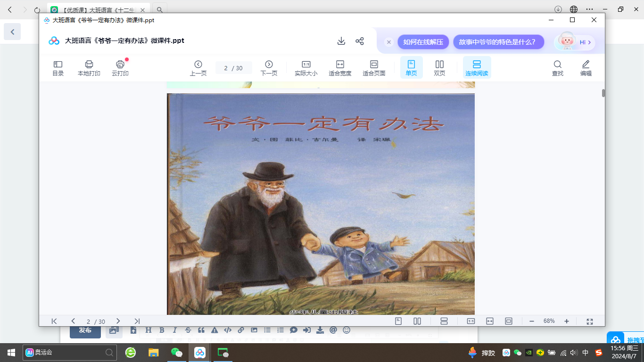Screen dimensions: 644x362
Task: Click the volume icon in system tray
Action: (574, 353)
